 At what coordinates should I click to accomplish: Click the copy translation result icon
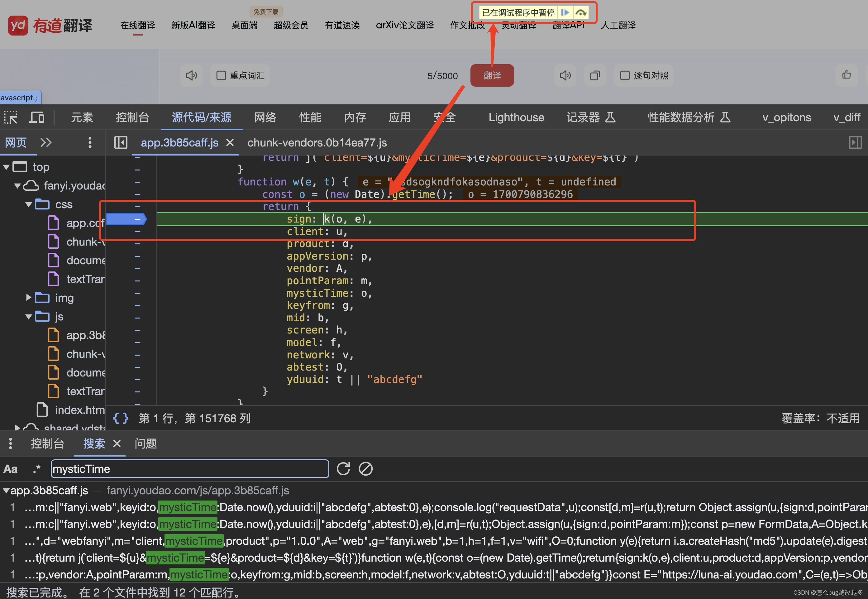[595, 75]
